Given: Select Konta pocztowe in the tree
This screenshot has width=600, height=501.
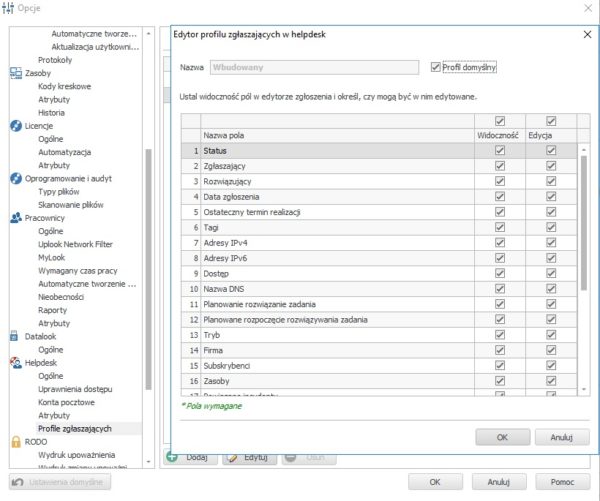Looking at the screenshot, I should 66,402.
